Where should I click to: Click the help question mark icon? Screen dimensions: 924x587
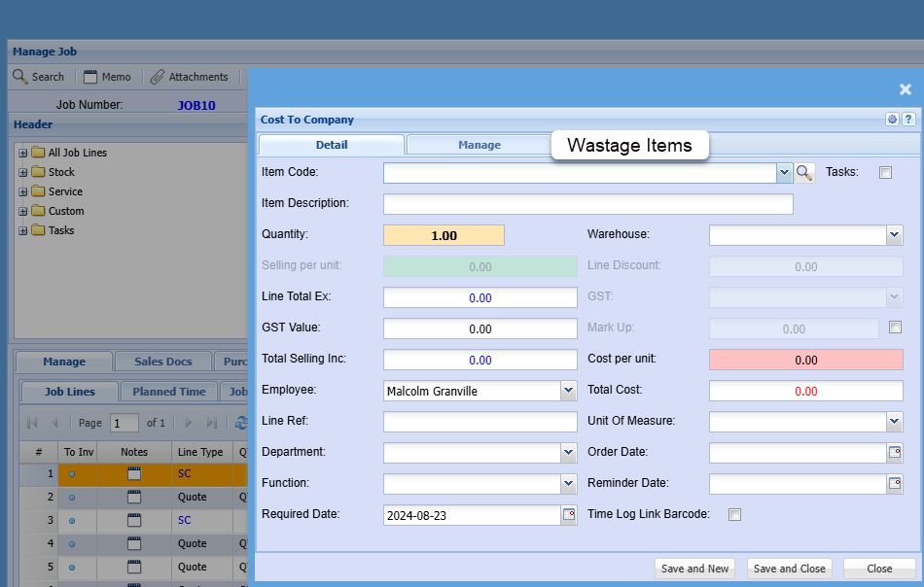(908, 120)
